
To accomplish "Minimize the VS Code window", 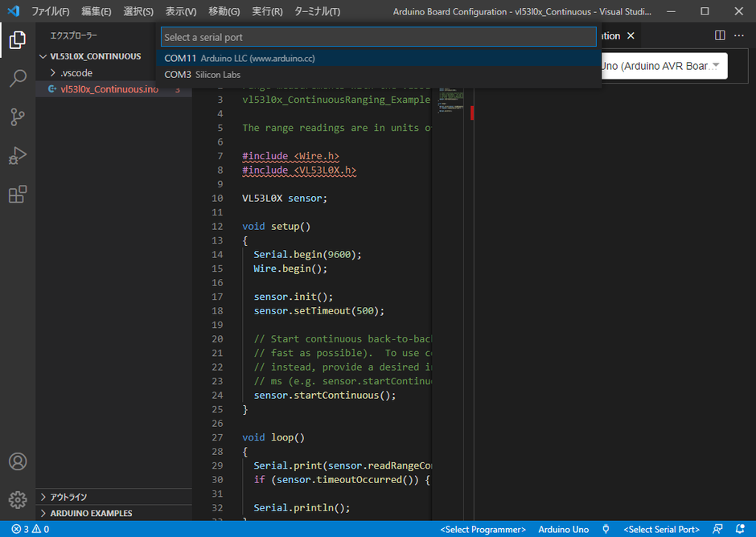I will (671, 11).
